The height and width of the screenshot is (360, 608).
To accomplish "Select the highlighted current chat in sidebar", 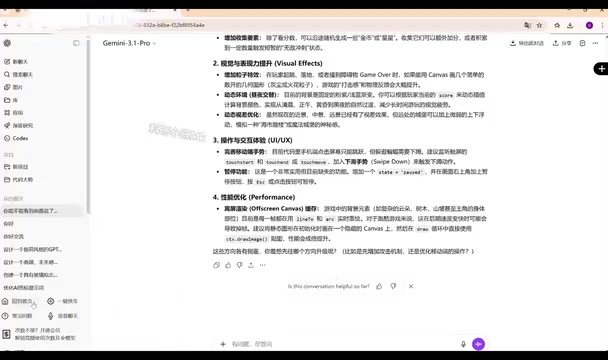I will point(42,211).
